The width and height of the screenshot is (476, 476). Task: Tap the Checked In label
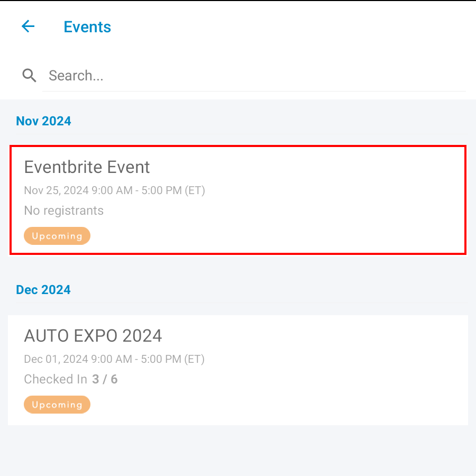click(x=56, y=379)
